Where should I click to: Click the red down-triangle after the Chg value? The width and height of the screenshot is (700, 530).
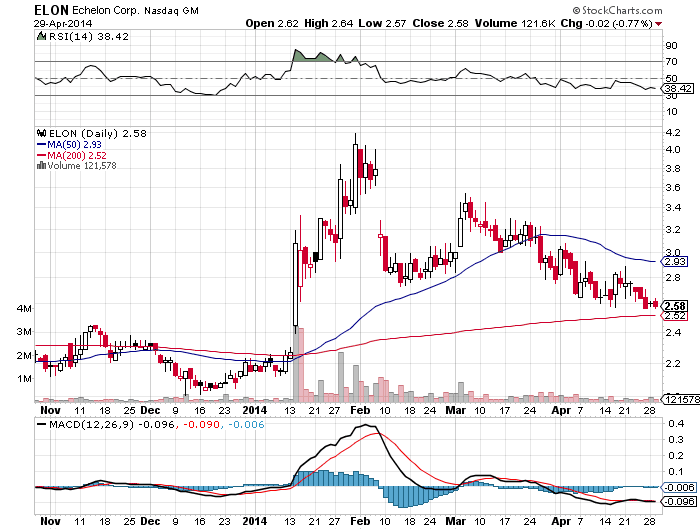click(x=658, y=24)
